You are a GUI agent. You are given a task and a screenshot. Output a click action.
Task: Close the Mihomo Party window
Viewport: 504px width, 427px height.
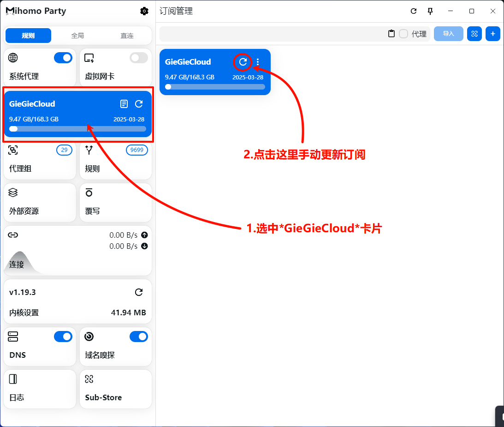[493, 11]
